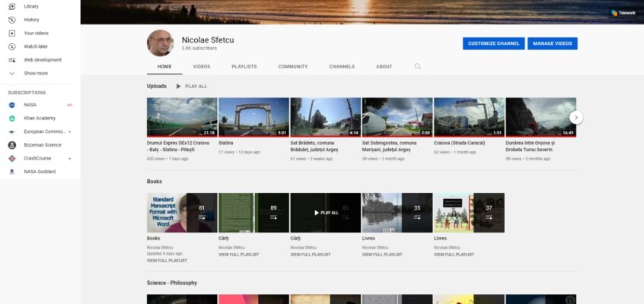The image size is (644, 304).
Task: Open the History clock icon
Action: [12, 20]
